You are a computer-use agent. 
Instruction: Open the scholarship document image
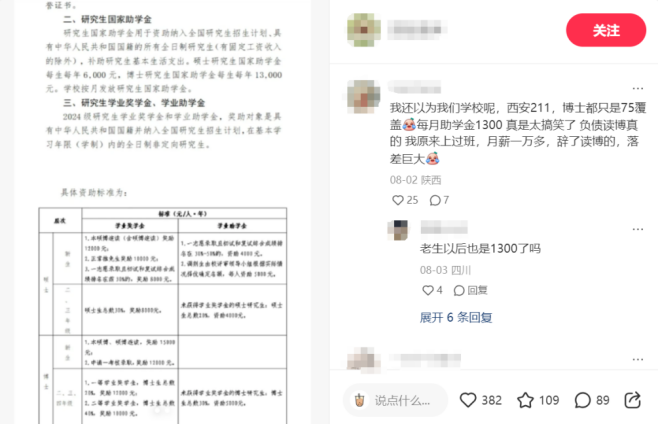pyautogui.click(x=163, y=212)
